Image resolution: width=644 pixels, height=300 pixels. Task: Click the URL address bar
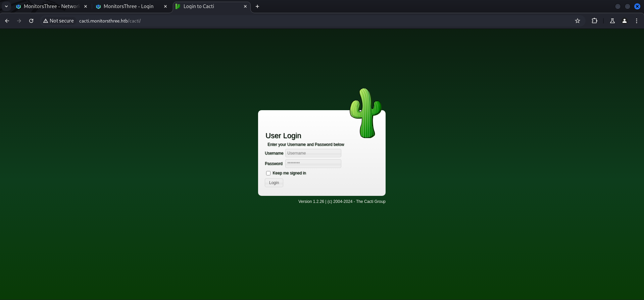[302, 21]
